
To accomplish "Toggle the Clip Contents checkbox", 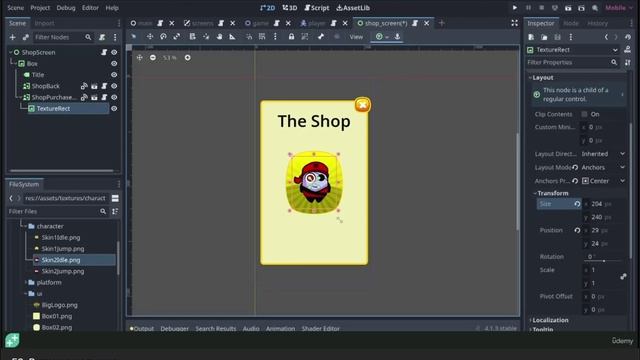I will (x=584, y=114).
